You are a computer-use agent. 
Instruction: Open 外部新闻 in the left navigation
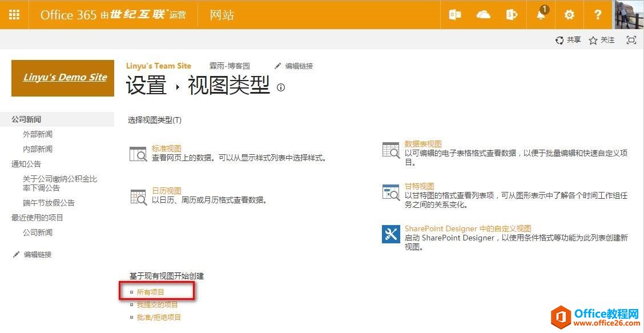coord(38,134)
